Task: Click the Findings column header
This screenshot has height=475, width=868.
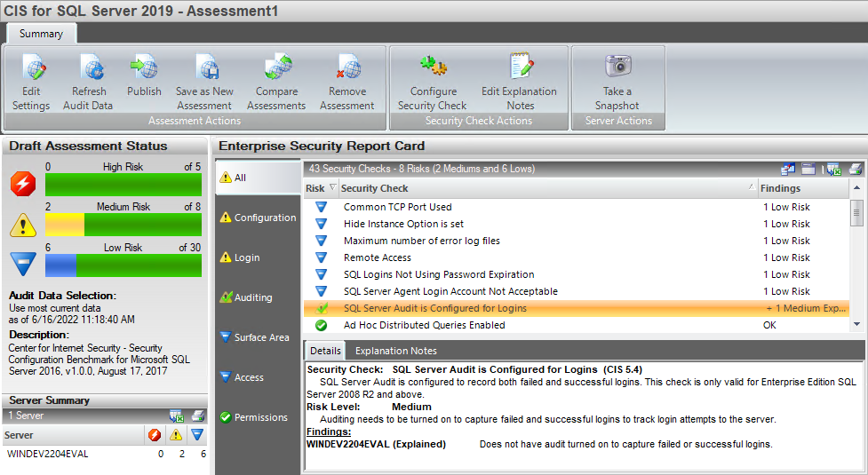Action: (803, 188)
